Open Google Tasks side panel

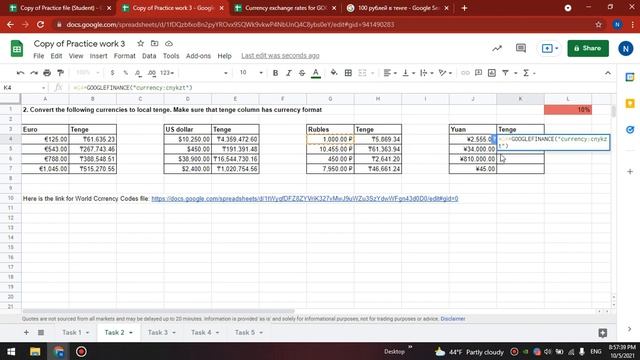(x=630, y=130)
